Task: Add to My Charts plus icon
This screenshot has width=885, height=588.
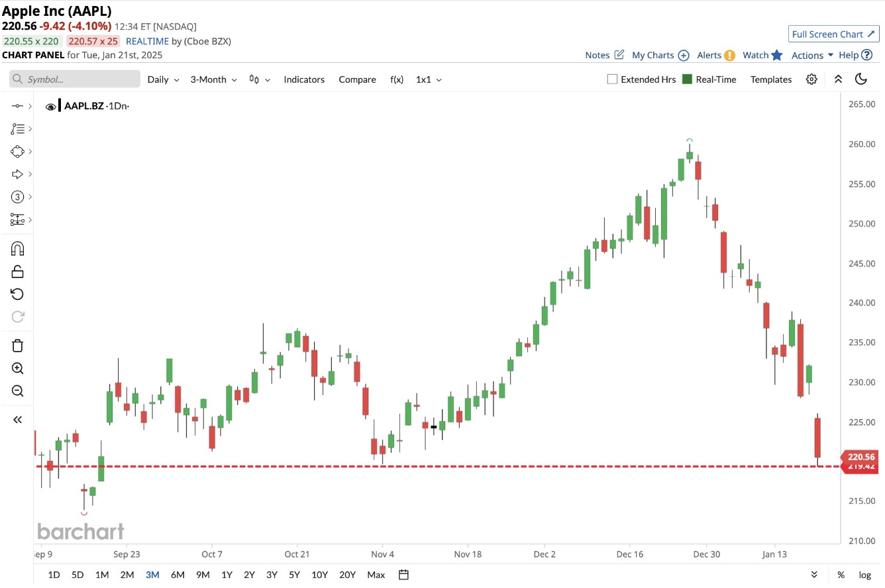Action: (684, 56)
